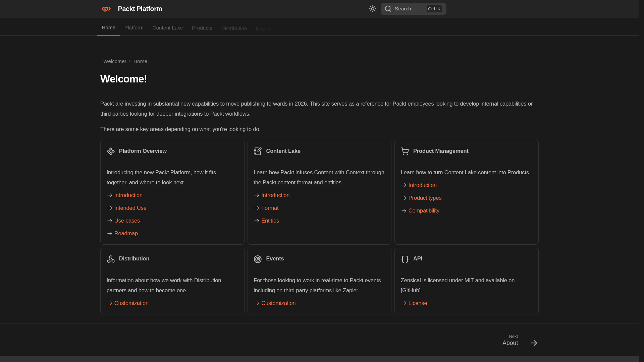
Task: Click the Welcome! breadcrumb
Action: [x=115, y=61]
